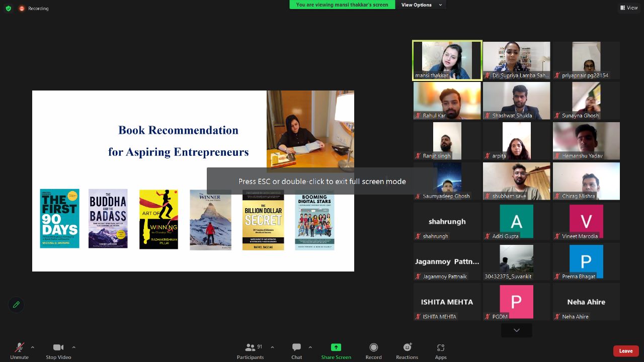
Task: Click 'You are viewing mansi thakkar's screen' banner
Action: (x=342, y=5)
